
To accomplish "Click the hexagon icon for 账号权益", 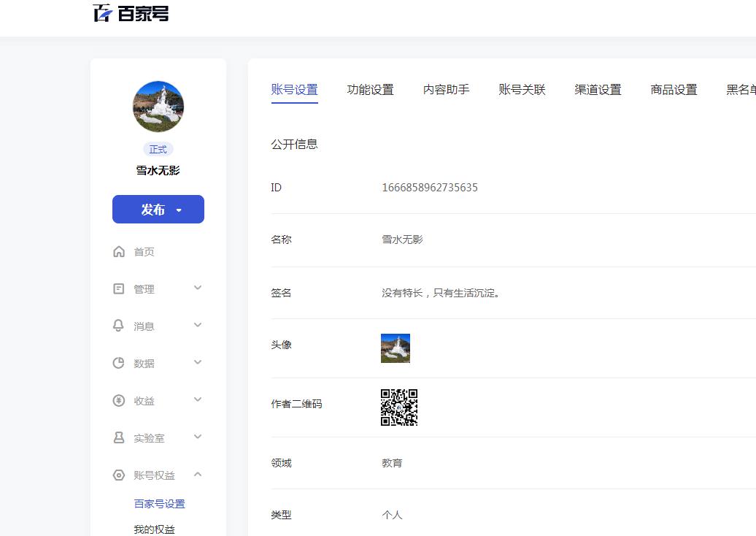I will click(x=119, y=475).
